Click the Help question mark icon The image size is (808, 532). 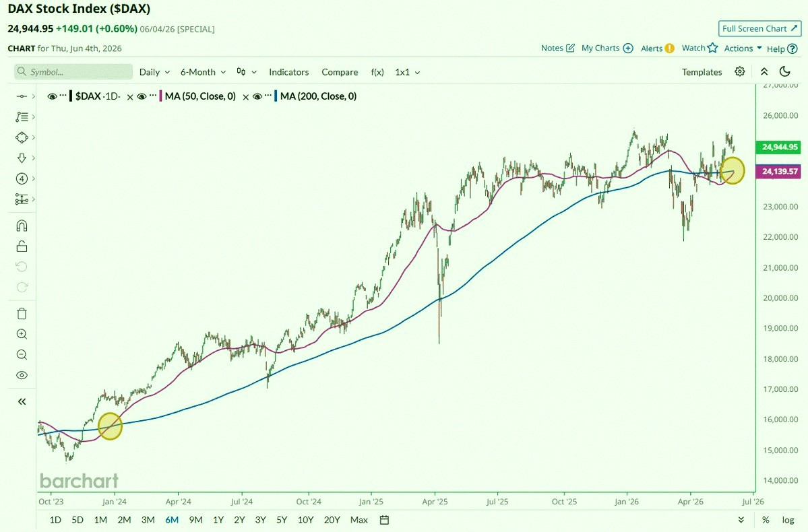(x=793, y=49)
